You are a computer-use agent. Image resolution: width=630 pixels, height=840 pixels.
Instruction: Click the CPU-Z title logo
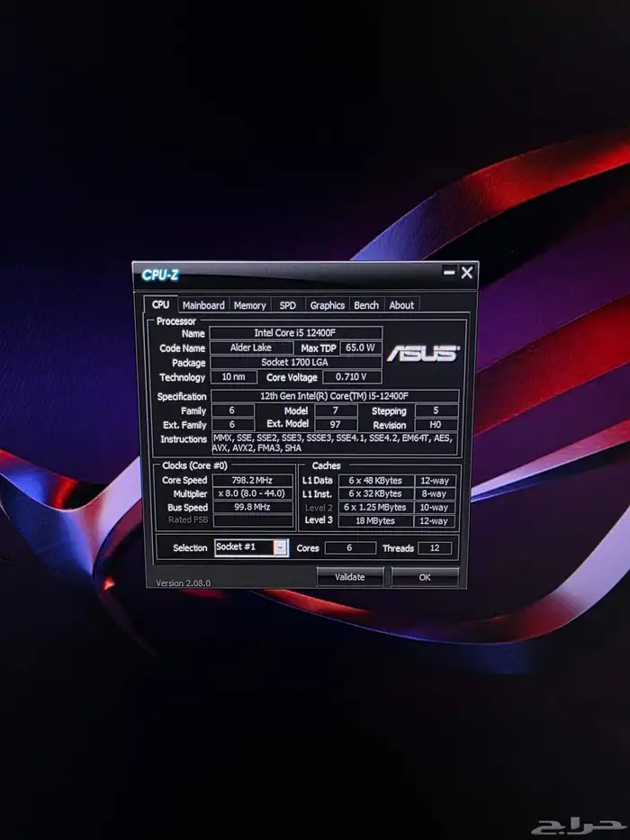[x=160, y=274]
